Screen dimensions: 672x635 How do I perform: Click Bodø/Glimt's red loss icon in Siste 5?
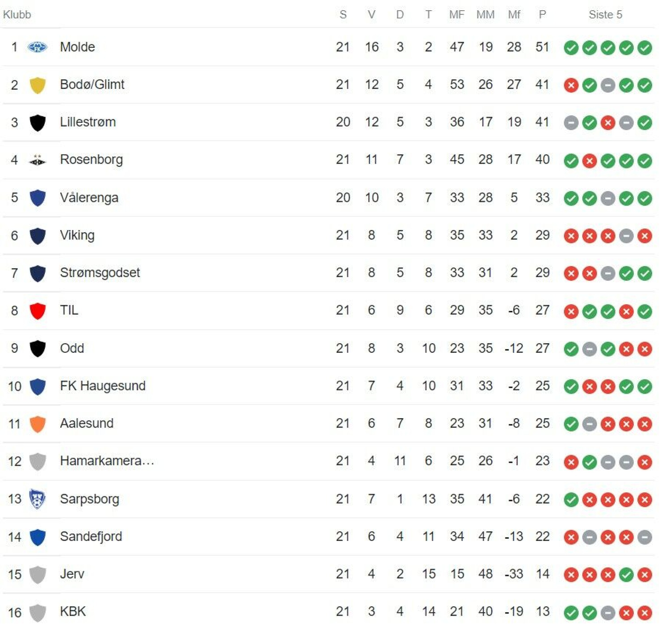571,85
